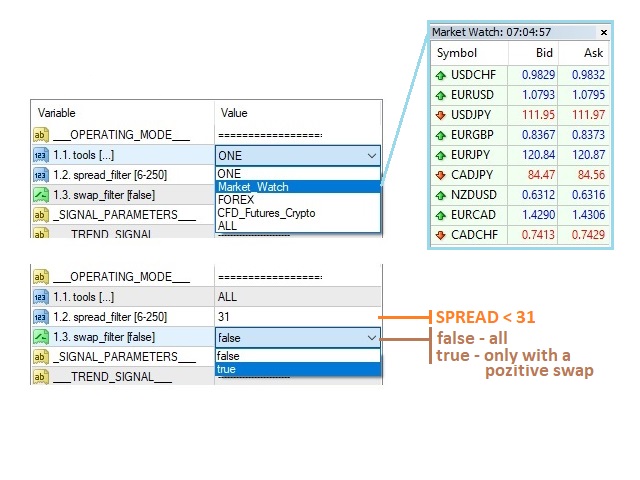Open the tools dropdown showing ONE
This screenshot has width=640, height=480.
coord(298,156)
